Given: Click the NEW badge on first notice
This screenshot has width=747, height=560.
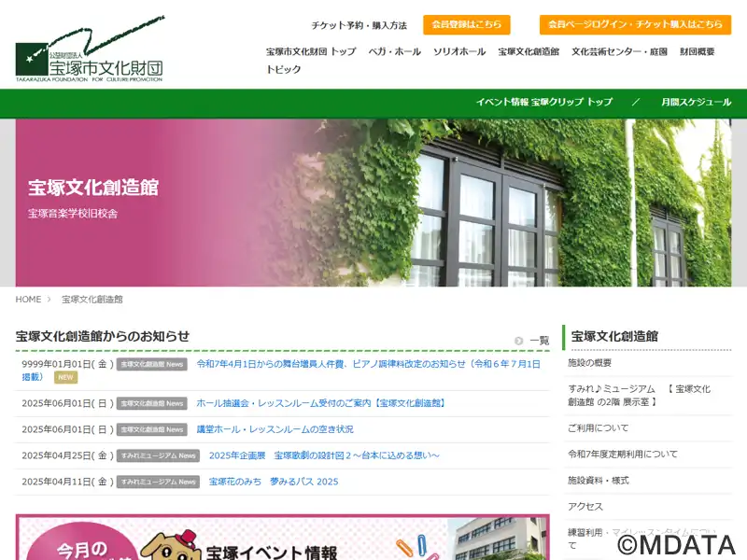Looking at the screenshot, I should [x=65, y=378].
